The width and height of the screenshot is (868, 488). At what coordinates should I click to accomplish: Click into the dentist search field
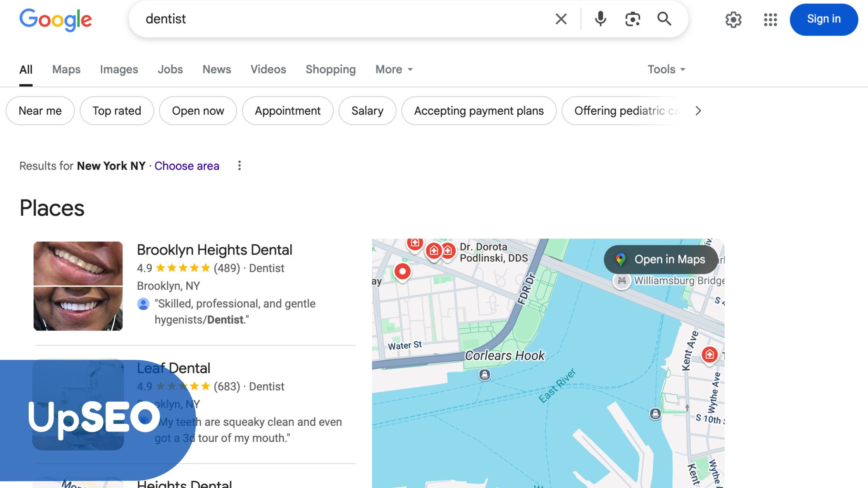pos(345,19)
